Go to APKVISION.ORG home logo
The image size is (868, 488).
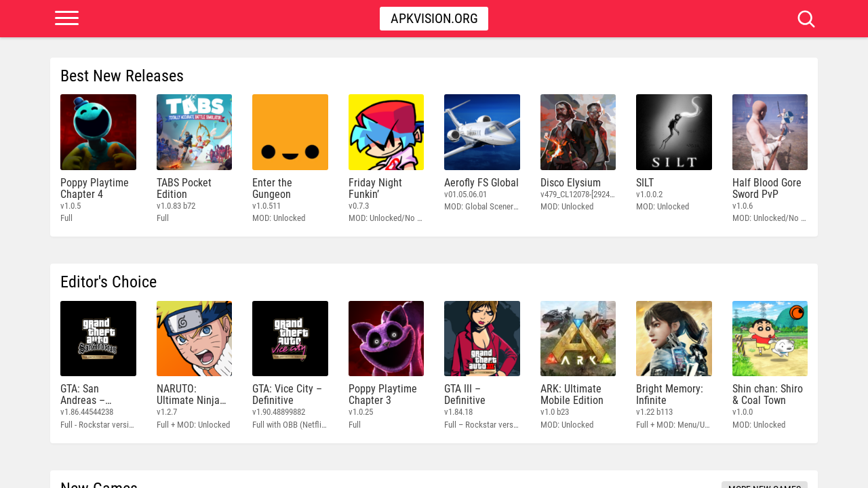point(434,19)
